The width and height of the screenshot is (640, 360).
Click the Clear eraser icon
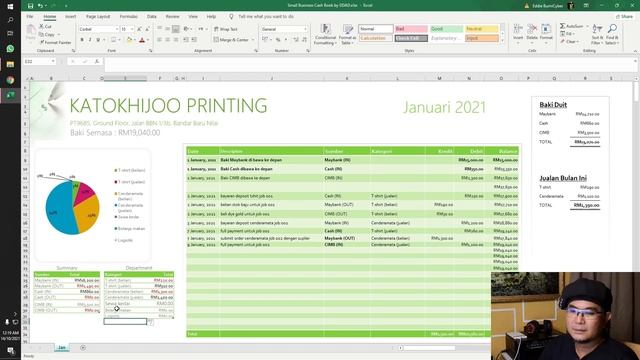coord(562,42)
